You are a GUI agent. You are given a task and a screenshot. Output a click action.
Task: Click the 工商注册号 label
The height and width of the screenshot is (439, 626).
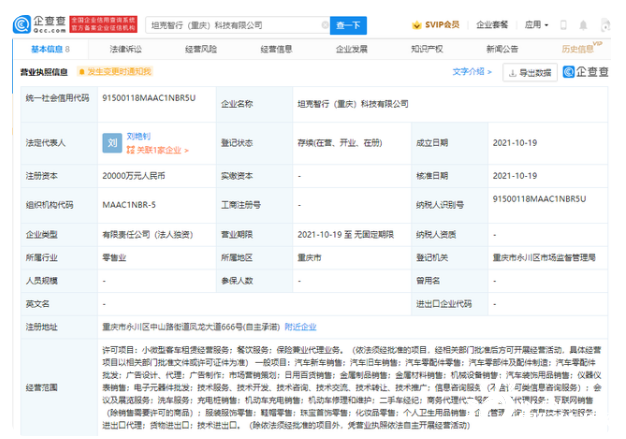(241, 205)
